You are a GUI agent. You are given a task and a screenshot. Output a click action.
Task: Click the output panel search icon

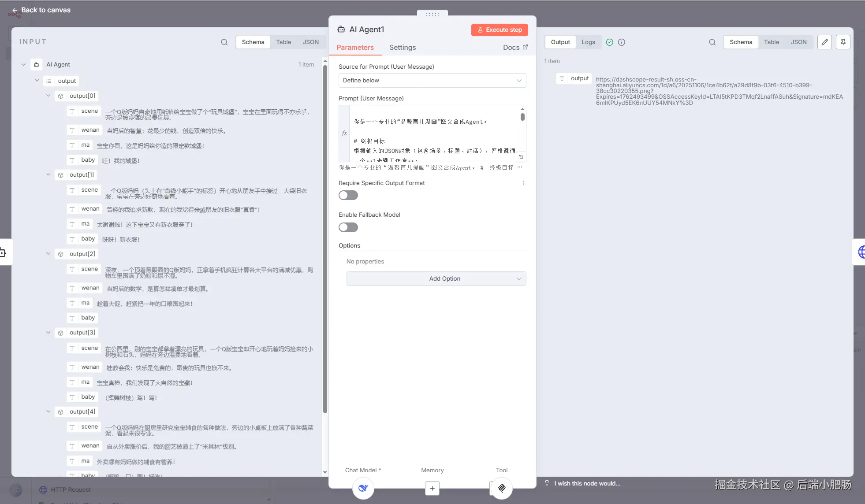click(x=712, y=42)
